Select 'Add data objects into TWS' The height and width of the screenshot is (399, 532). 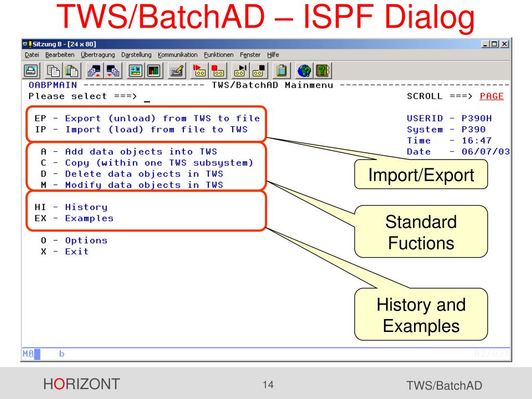tap(141, 152)
